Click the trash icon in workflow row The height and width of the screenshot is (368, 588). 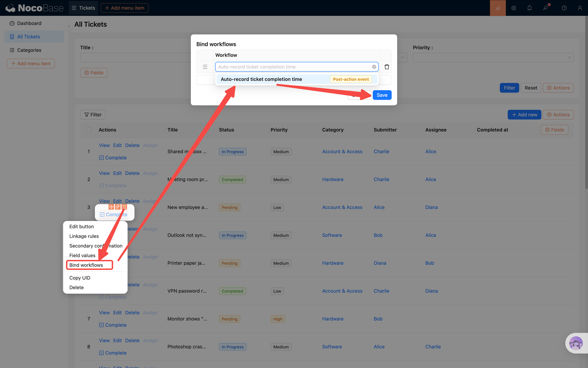click(x=386, y=67)
